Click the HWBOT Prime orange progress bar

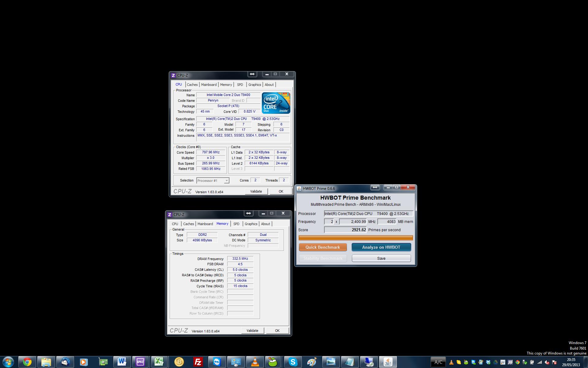[356, 238]
